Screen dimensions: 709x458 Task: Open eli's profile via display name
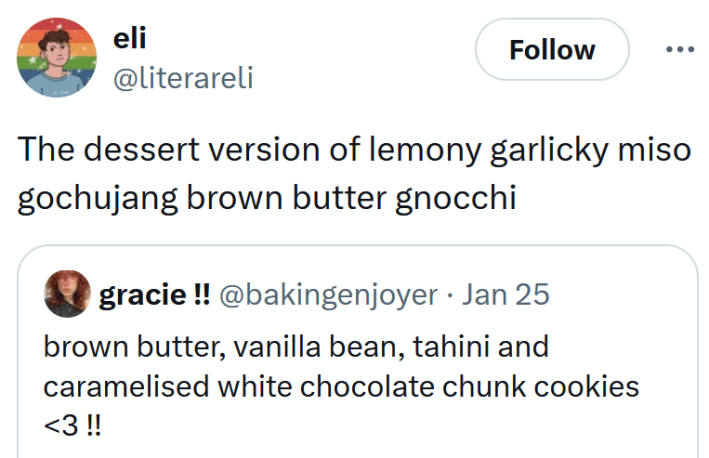(130, 38)
